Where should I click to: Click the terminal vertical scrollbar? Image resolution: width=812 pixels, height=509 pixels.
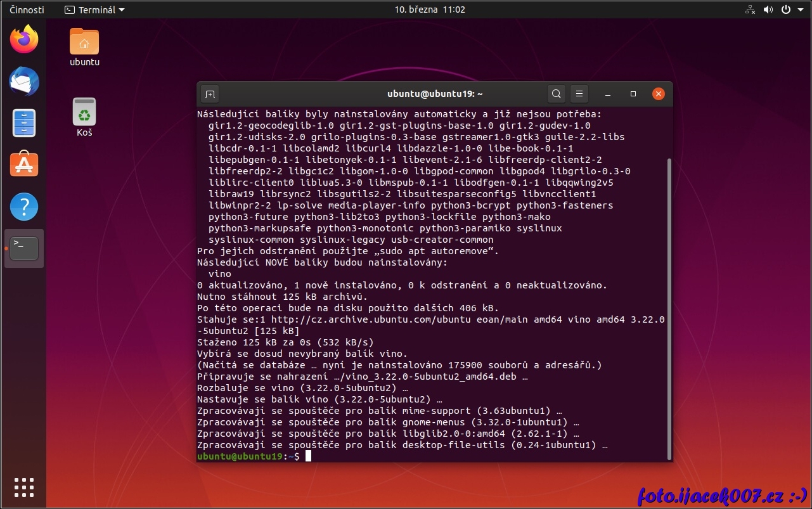pyautogui.click(x=669, y=304)
